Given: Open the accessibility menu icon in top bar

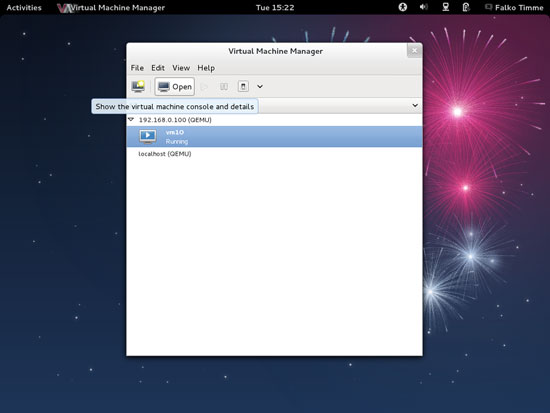Looking at the screenshot, I should pos(403,7).
